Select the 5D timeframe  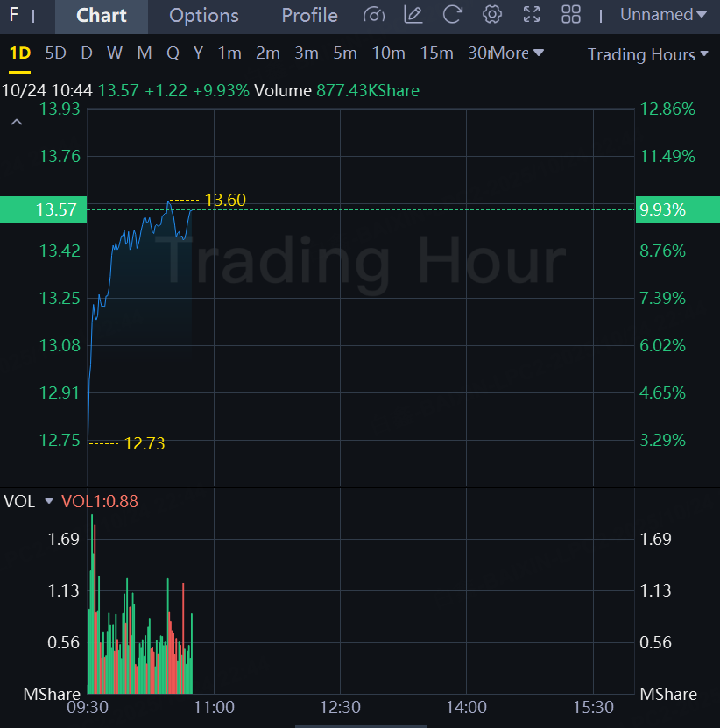pos(56,53)
